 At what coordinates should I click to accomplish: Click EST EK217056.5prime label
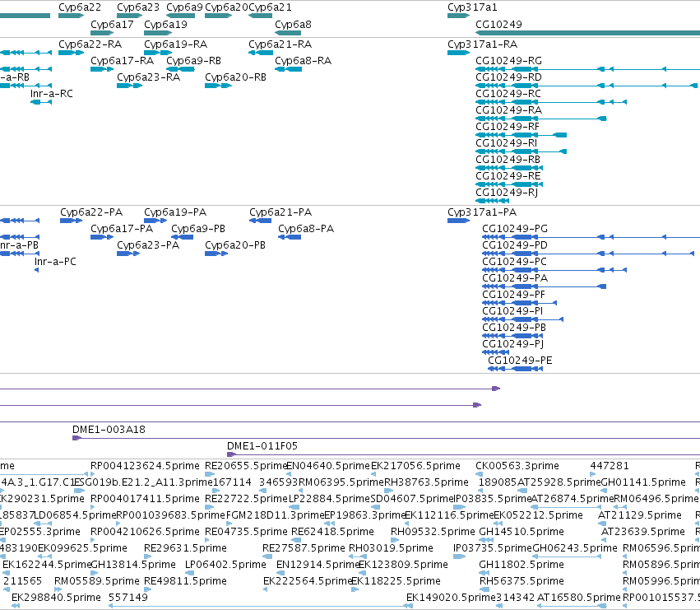click(415, 466)
